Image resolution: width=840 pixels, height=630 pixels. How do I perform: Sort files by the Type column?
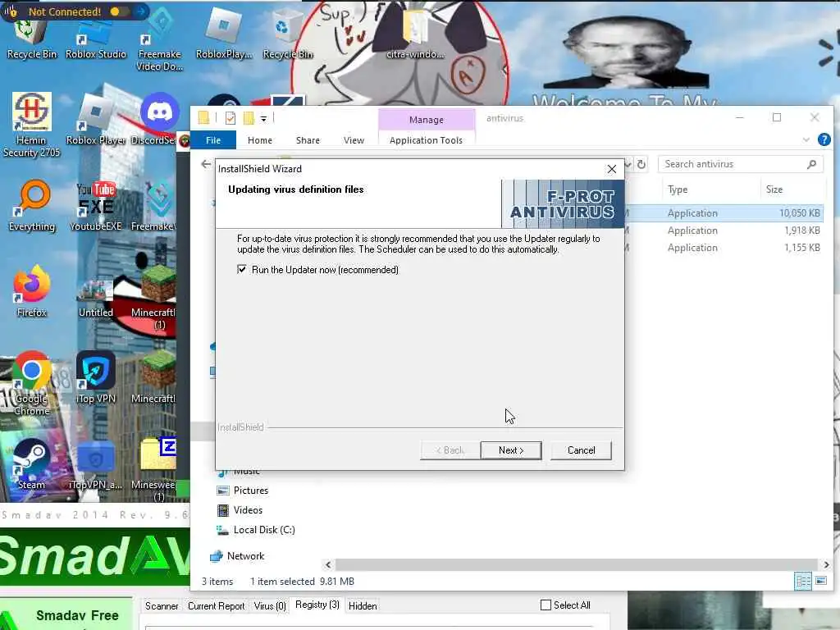pyautogui.click(x=677, y=189)
